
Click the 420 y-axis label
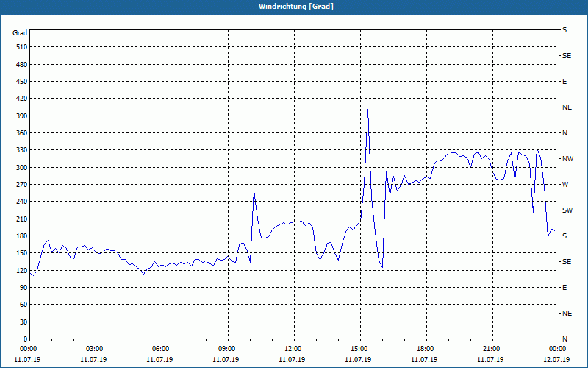coord(22,99)
